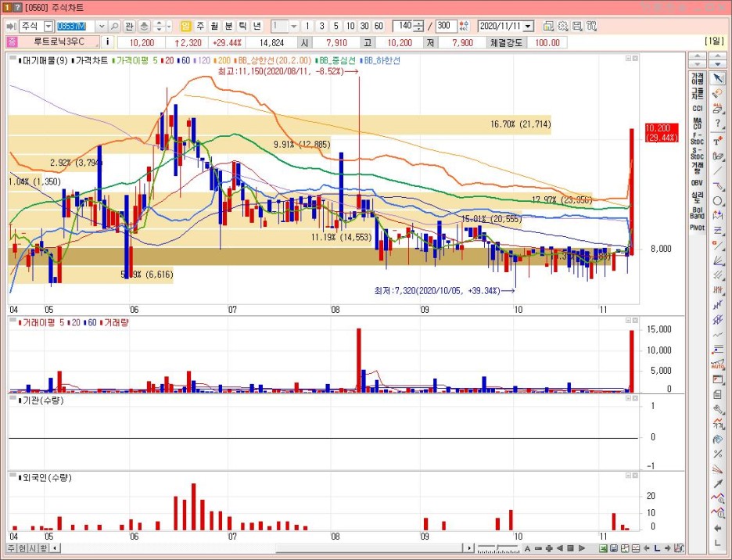Click the 주 tab at bottom left
This screenshot has height=560, width=732.
click(x=11, y=547)
